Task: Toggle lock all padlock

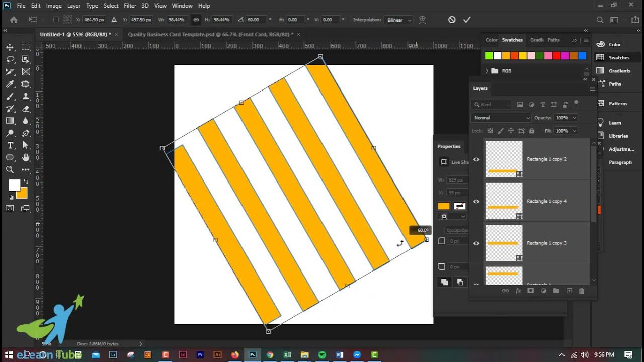Action: click(532, 131)
